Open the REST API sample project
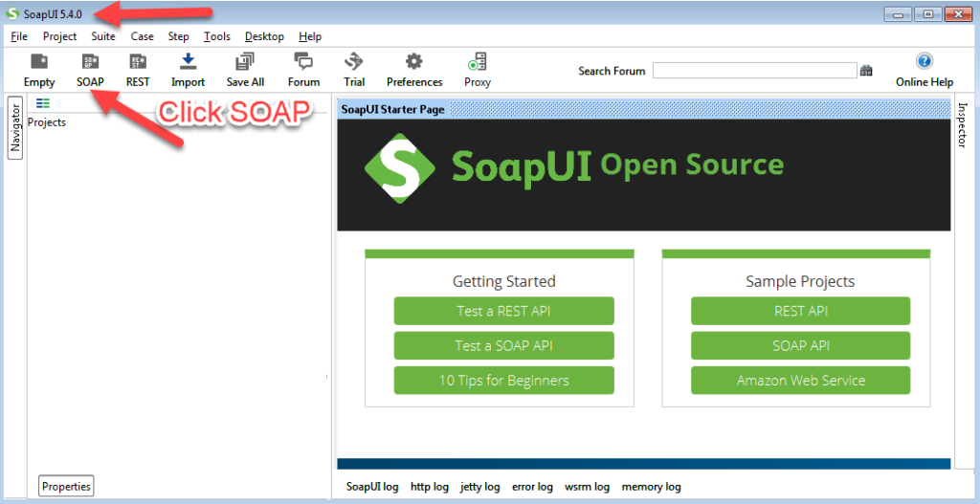980x504 pixels. click(x=800, y=311)
